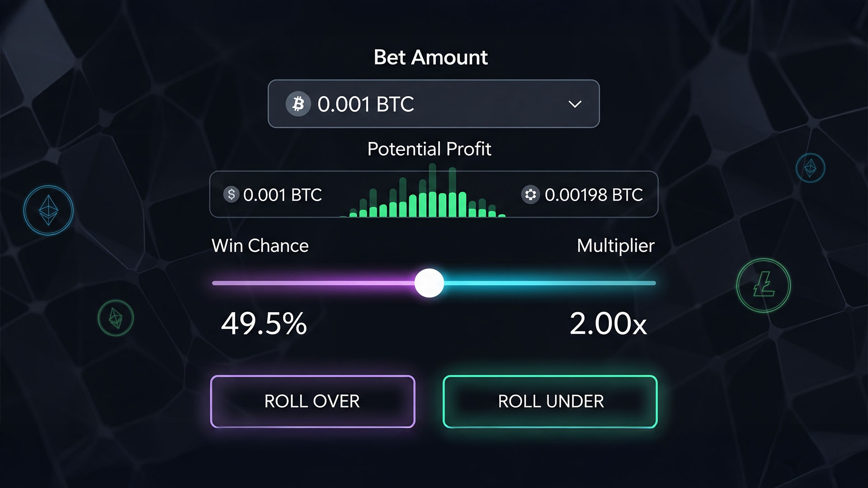The height and width of the screenshot is (488, 868).
Task: Click the green Litecoin icon
Action: pyautogui.click(x=763, y=285)
